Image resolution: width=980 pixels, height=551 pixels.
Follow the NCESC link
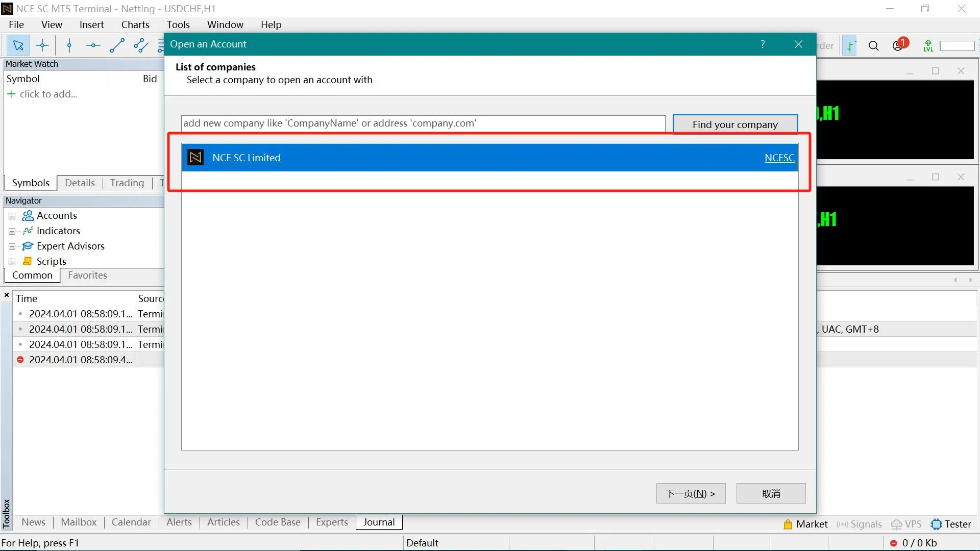pyautogui.click(x=779, y=158)
